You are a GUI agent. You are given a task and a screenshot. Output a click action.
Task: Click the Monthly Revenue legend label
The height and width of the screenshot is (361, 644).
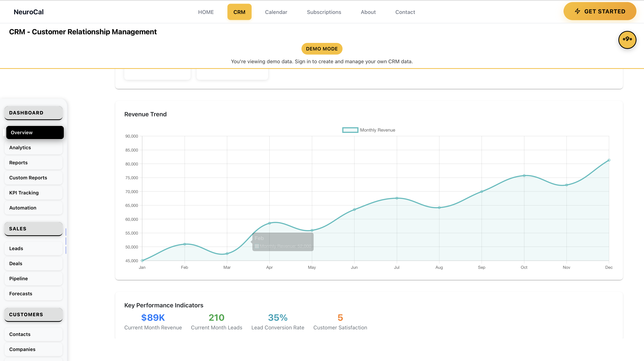[x=378, y=130]
